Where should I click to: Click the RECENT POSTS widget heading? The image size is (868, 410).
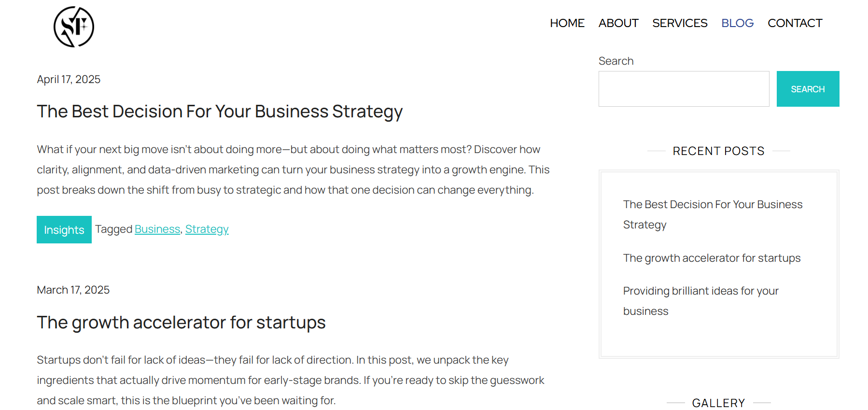(718, 151)
